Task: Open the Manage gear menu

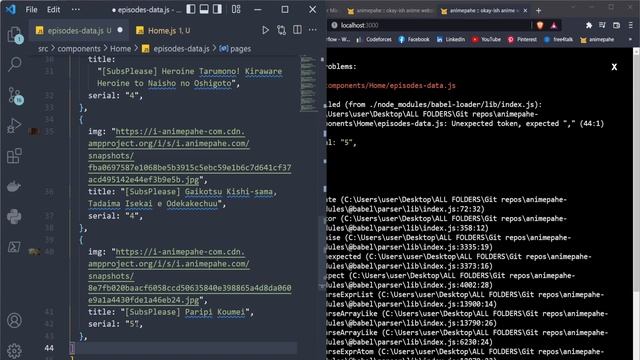Action: [14, 350]
